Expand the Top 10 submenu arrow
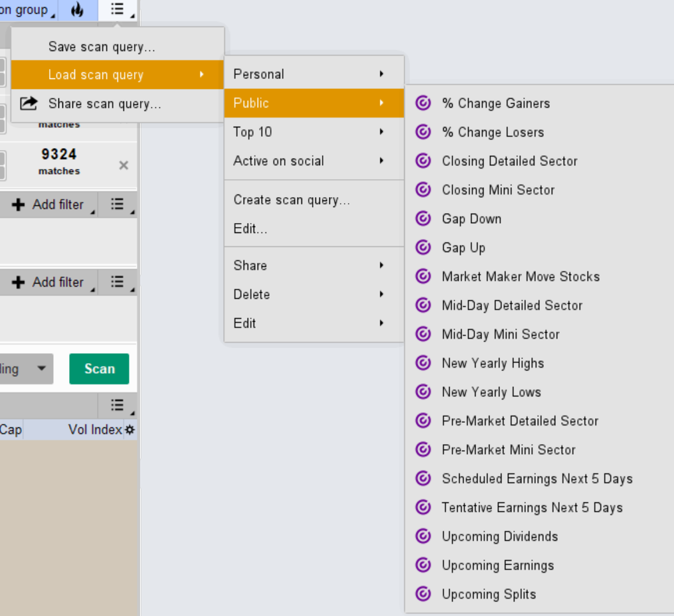Image resolution: width=674 pixels, height=616 pixels. tap(382, 132)
